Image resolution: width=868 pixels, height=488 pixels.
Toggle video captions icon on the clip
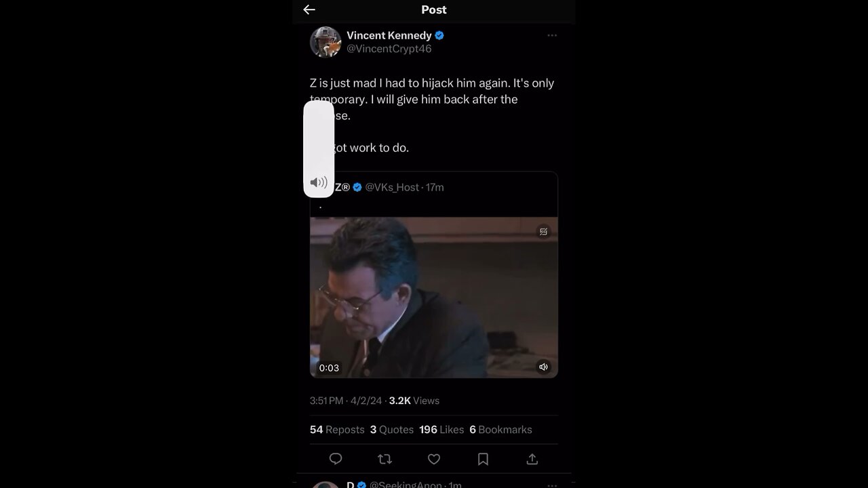[543, 232]
